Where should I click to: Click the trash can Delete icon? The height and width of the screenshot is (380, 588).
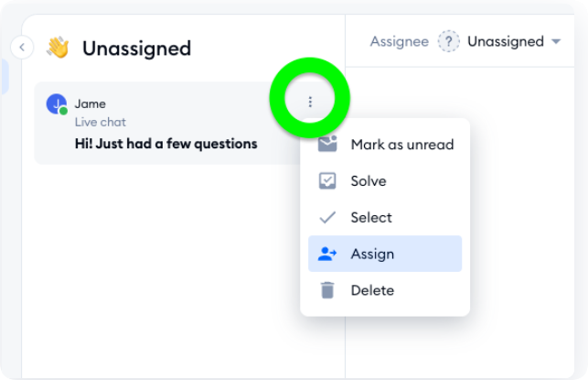pos(326,290)
